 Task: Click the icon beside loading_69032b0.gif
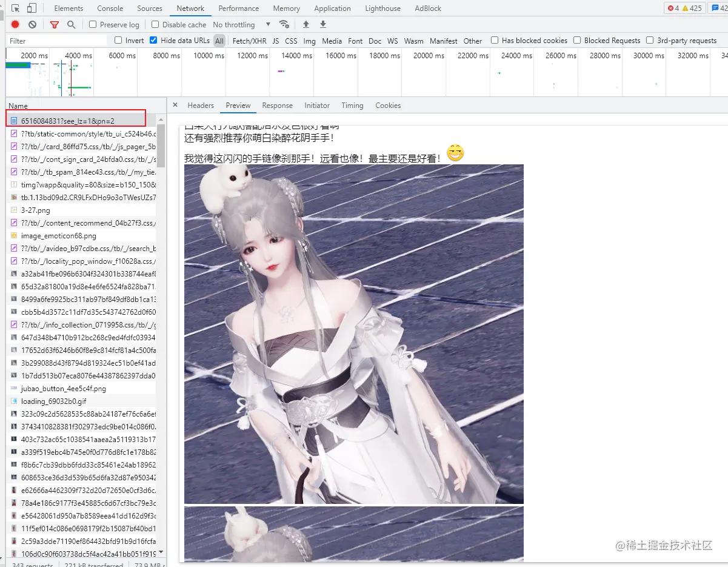pyautogui.click(x=15, y=401)
